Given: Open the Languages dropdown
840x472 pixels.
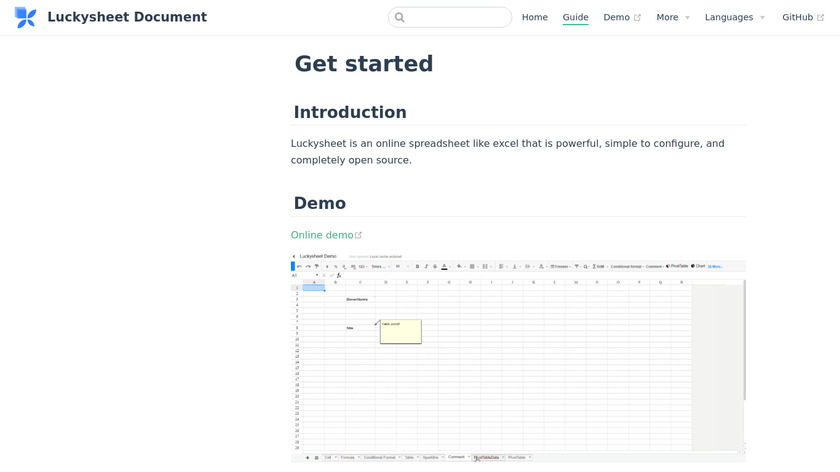Looking at the screenshot, I should click(734, 17).
